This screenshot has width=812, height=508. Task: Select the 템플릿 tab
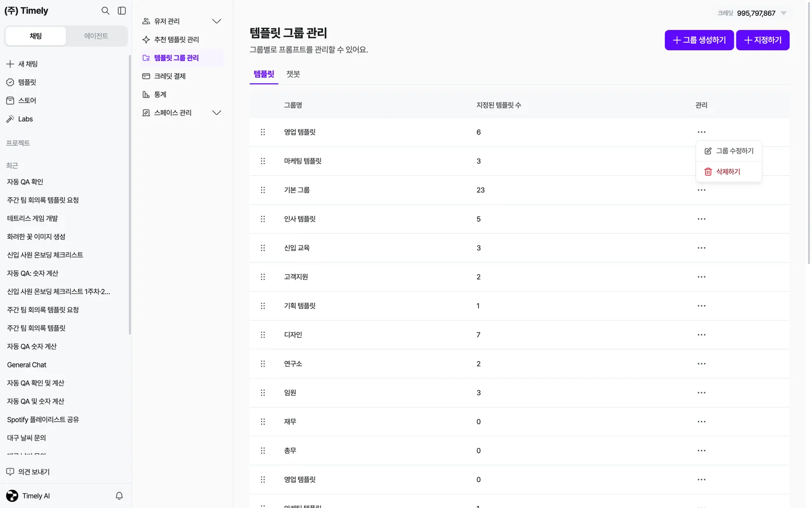click(264, 74)
